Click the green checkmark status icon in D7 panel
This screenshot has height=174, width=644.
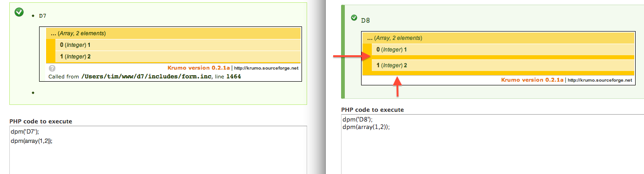pos(19,12)
